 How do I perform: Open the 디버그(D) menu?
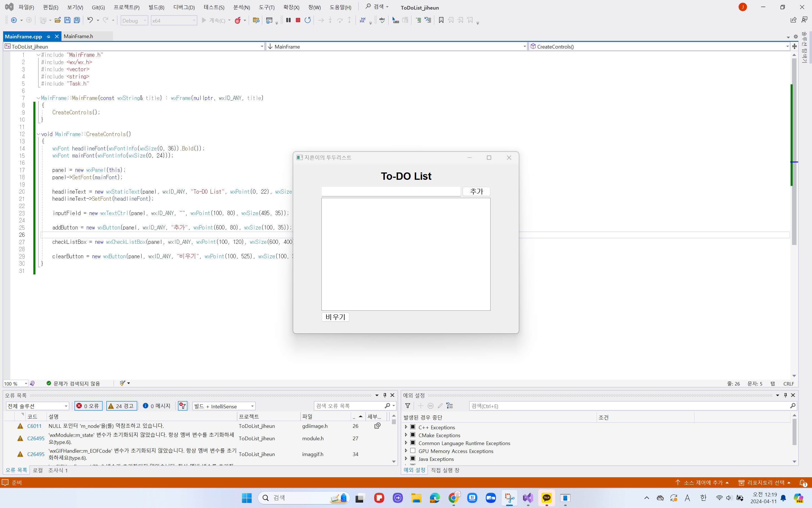[x=184, y=7]
